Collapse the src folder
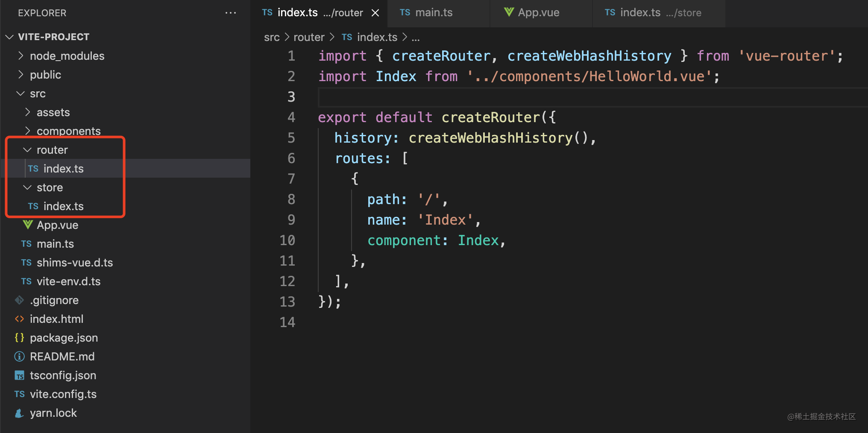This screenshot has width=868, height=433. click(x=21, y=94)
